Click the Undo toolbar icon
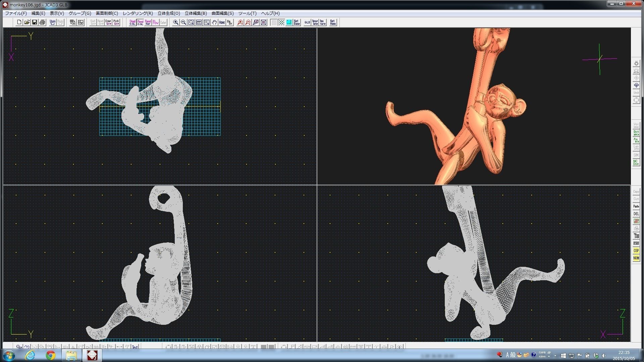The image size is (644, 362). 53,22
